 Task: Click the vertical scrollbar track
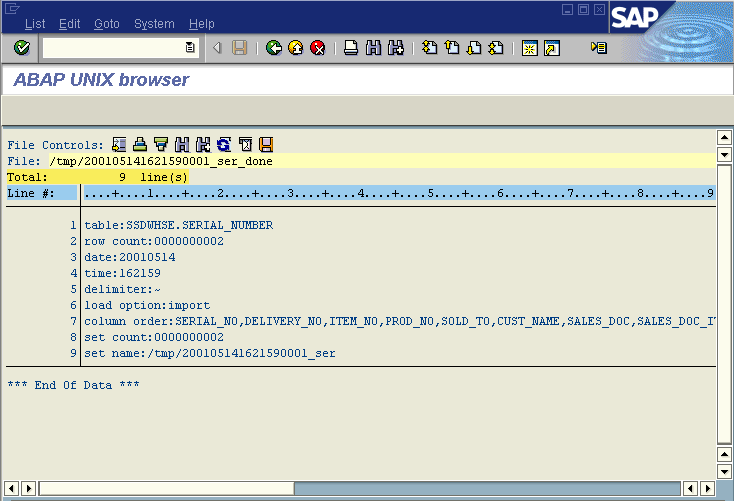(724, 304)
